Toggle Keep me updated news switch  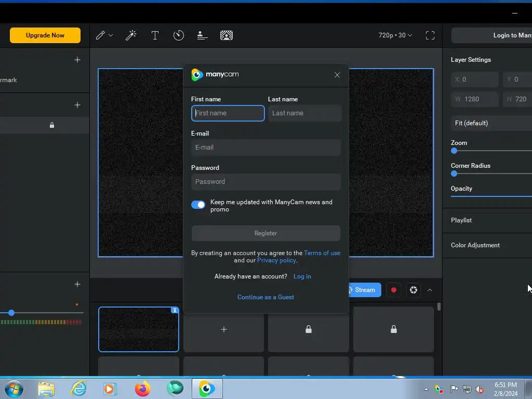(x=198, y=205)
